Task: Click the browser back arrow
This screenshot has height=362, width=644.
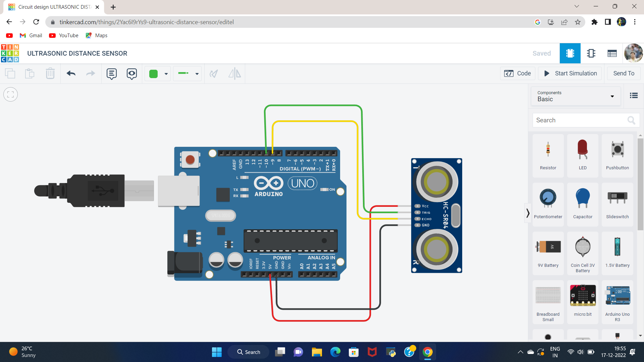Action: [9, 22]
